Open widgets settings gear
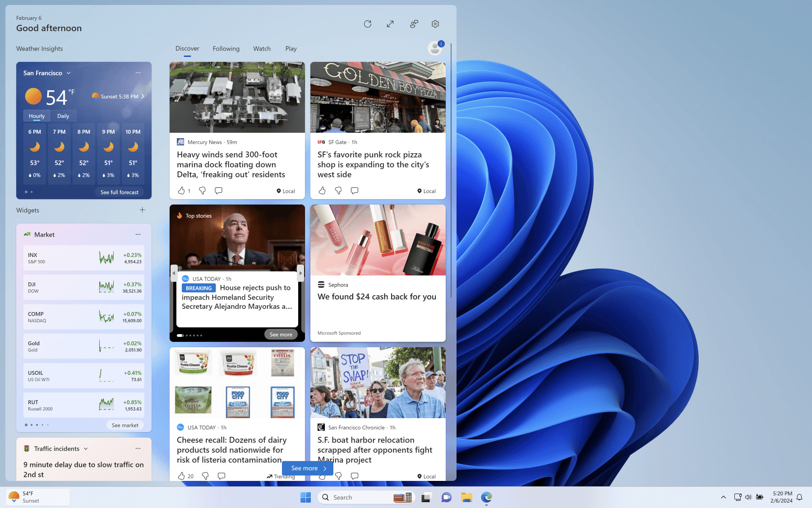 coord(435,24)
